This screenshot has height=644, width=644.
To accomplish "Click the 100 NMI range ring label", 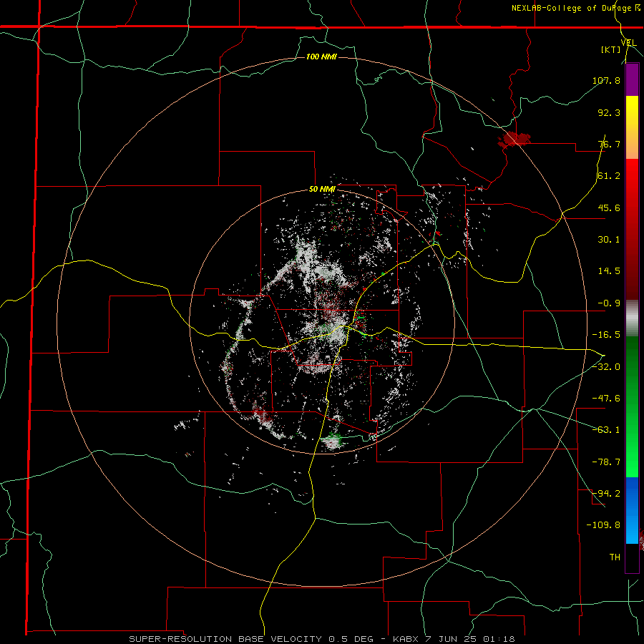I will click(x=321, y=57).
